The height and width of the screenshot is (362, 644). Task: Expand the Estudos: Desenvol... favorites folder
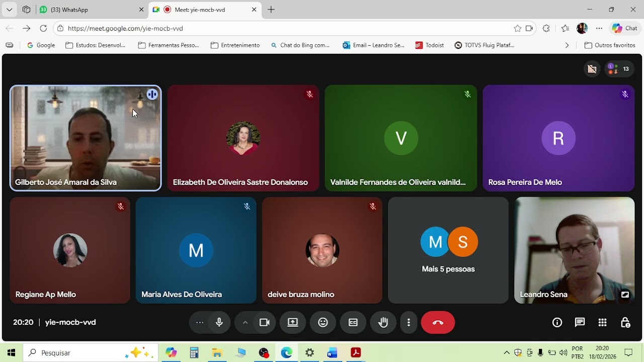tap(96, 45)
